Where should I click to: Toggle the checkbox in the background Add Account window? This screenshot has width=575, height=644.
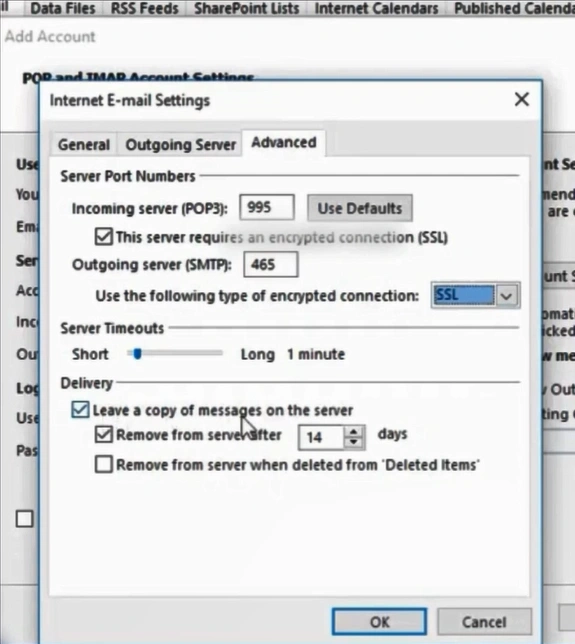click(25, 519)
